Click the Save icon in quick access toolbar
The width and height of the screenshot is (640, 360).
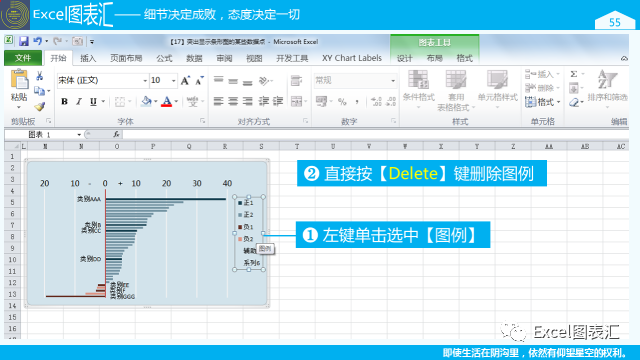(23, 41)
